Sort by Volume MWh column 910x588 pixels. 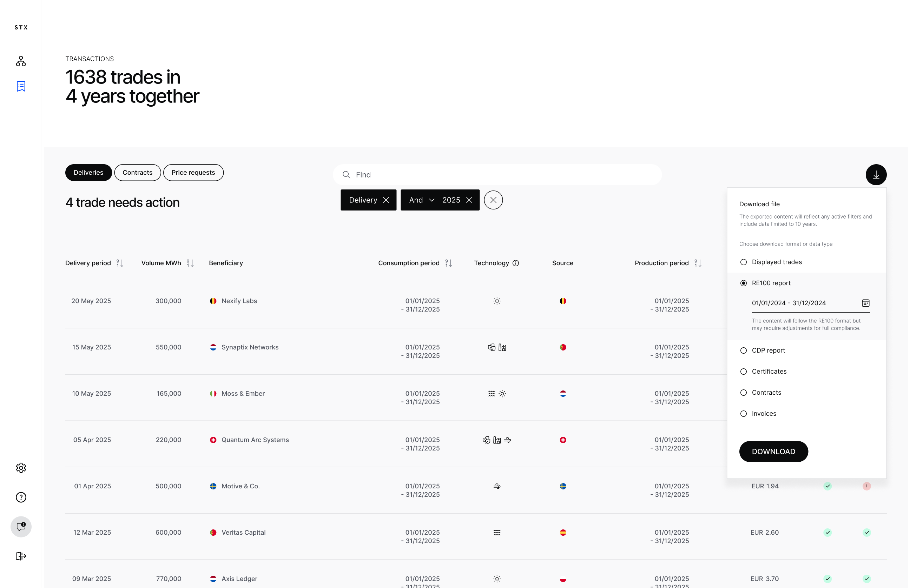pos(190,263)
